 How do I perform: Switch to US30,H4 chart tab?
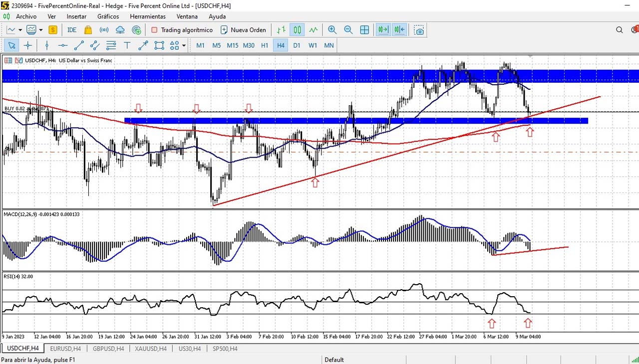190,349
